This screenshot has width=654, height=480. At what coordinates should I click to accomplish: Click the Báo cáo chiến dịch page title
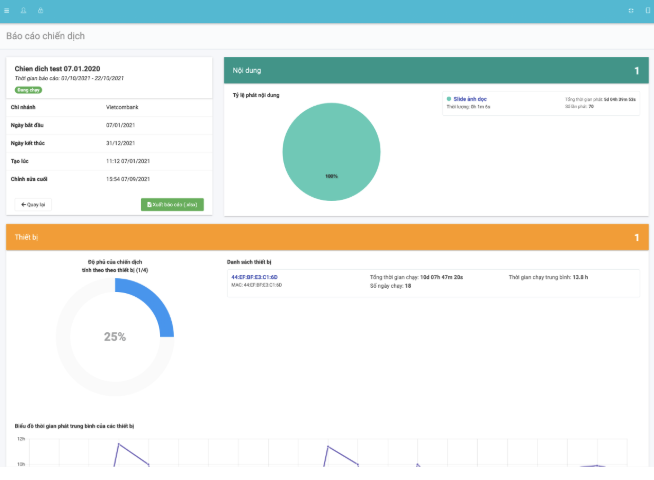tap(46, 36)
